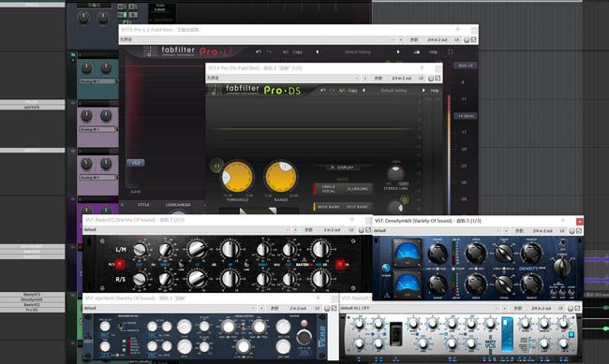Viewport: 609px width, 364px height.
Task: Go to previous preset in Pro-DS
Action: click(x=364, y=90)
